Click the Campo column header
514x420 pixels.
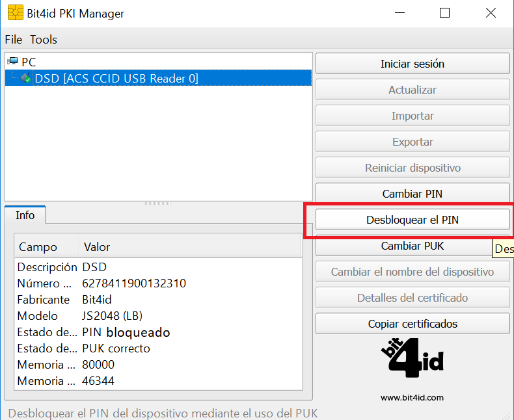tap(47, 246)
